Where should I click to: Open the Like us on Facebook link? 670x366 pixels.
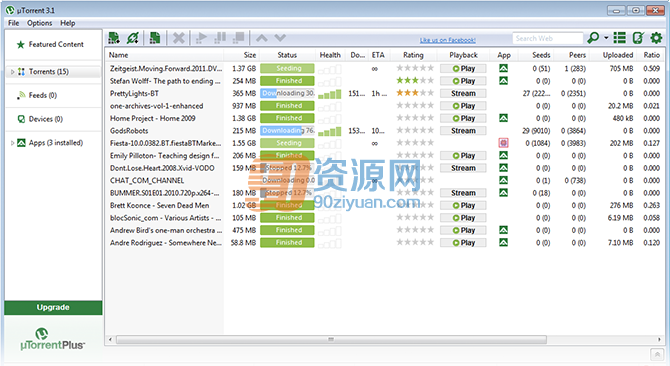tap(447, 40)
